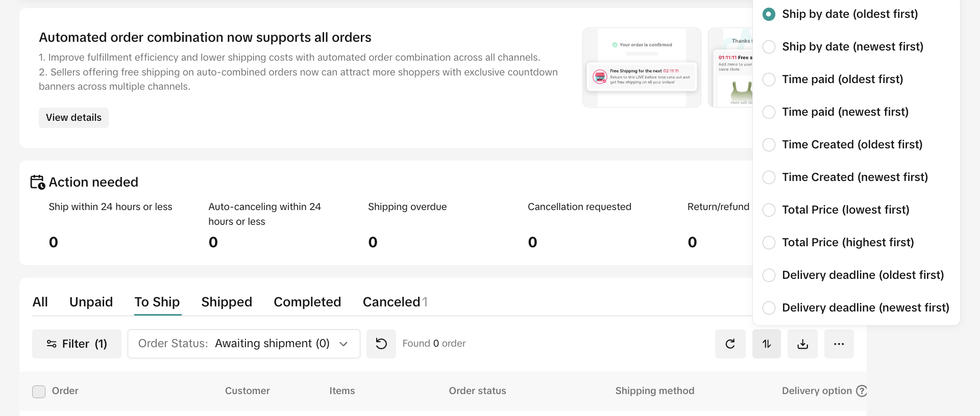
Task: Select Delivery deadline (newest first)
Action: click(769, 308)
